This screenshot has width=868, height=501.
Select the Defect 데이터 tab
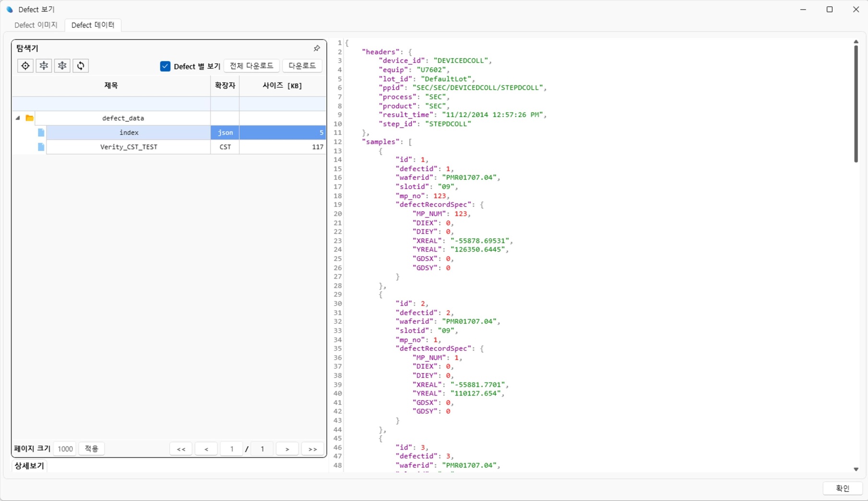[93, 25]
